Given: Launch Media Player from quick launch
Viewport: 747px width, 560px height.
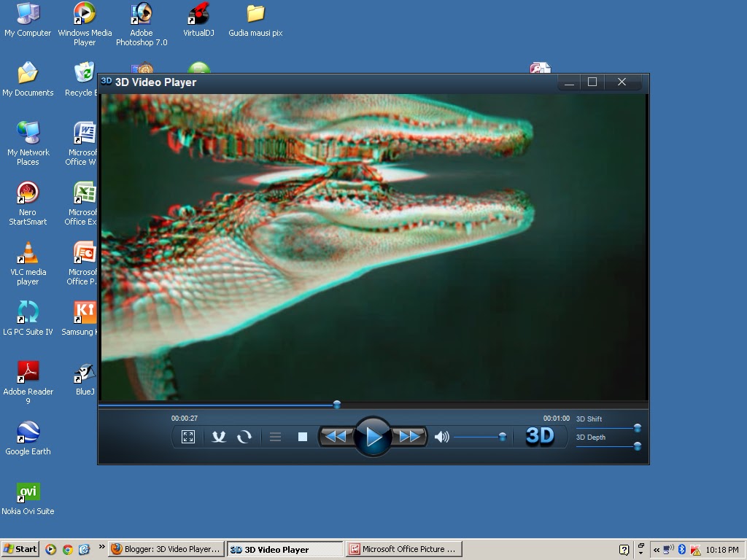Looking at the screenshot, I should pyautogui.click(x=50, y=550).
